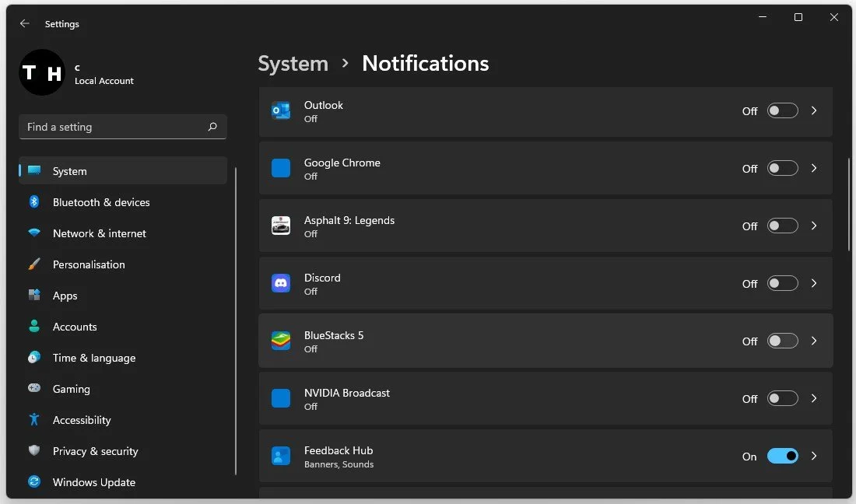856x504 pixels.
Task: Click the Bluetooth icon in sidebar
Action: (x=33, y=201)
